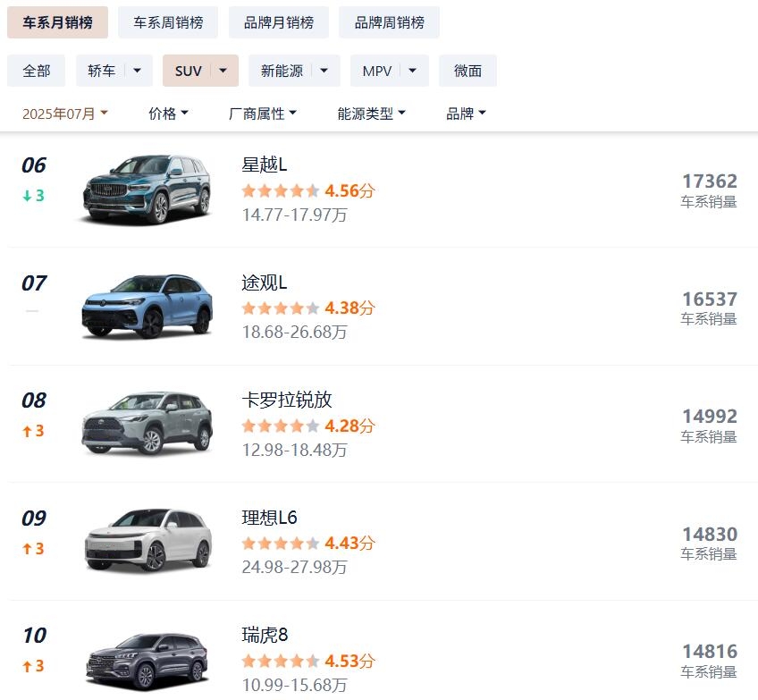Open the 厂商属性 filter dropdown

(x=263, y=114)
